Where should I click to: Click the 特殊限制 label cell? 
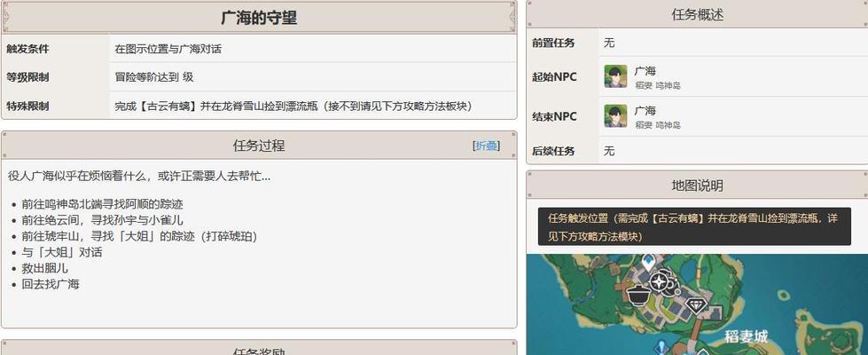[55, 106]
